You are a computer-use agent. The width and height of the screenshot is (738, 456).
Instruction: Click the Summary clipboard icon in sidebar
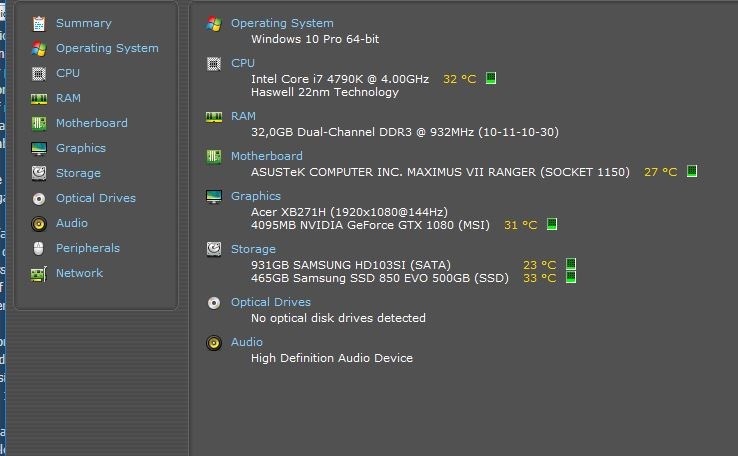coord(39,24)
